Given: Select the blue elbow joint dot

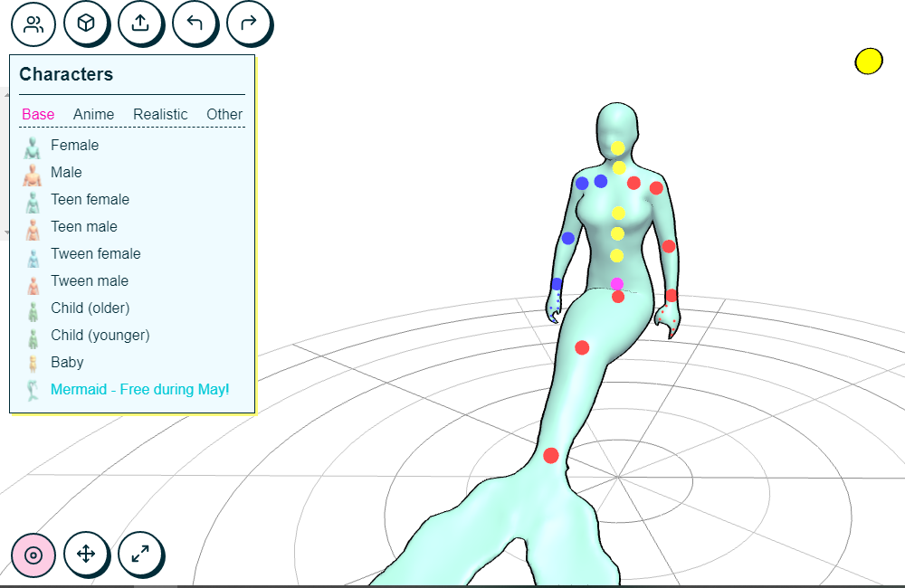Looking at the screenshot, I should click(x=568, y=238).
